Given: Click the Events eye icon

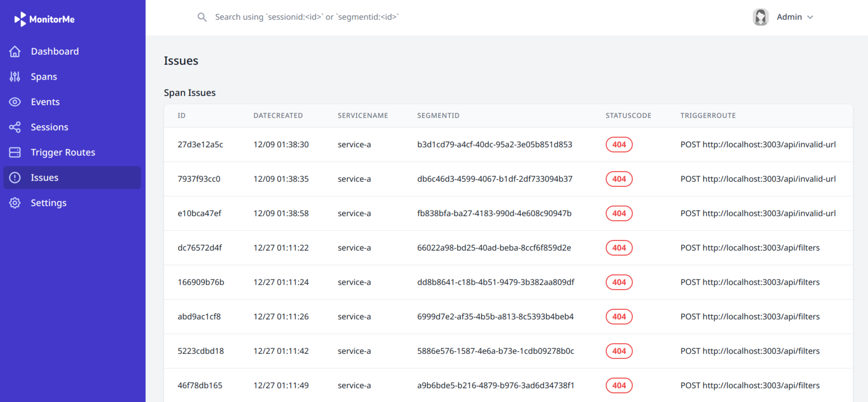Looking at the screenshot, I should 15,102.
